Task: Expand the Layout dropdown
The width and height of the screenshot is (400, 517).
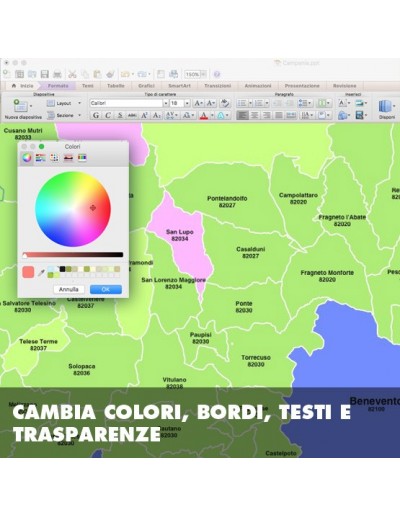Action: [x=79, y=103]
